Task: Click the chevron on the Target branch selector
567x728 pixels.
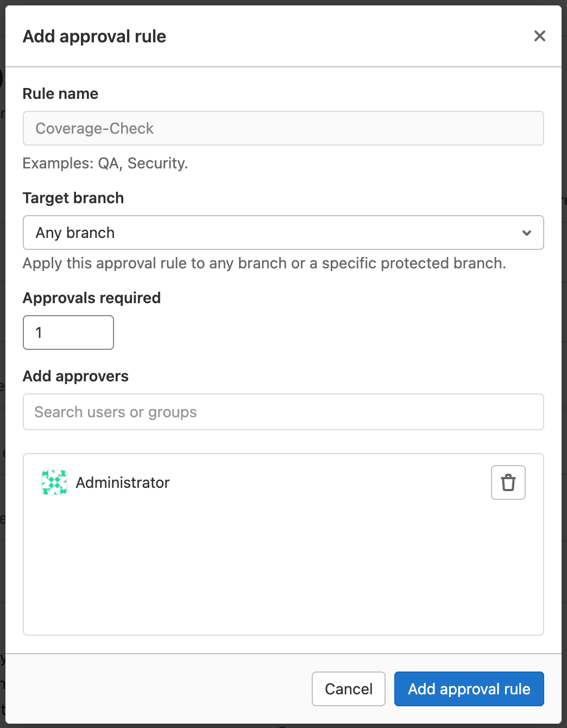Action: click(526, 233)
